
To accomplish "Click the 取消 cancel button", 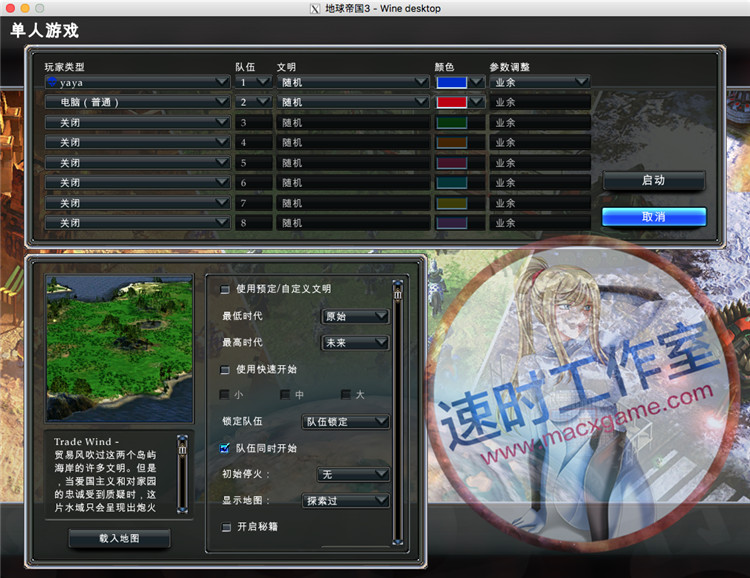I will click(653, 217).
